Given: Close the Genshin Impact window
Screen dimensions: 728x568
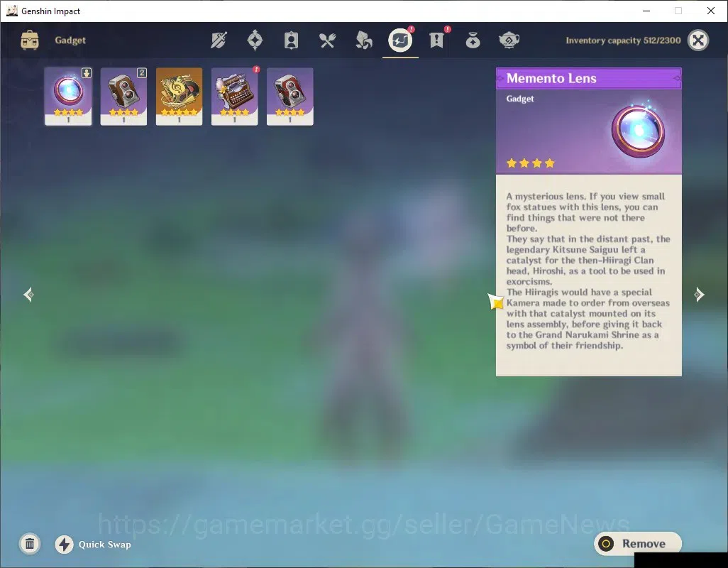Looking at the screenshot, I should (711, 11).
